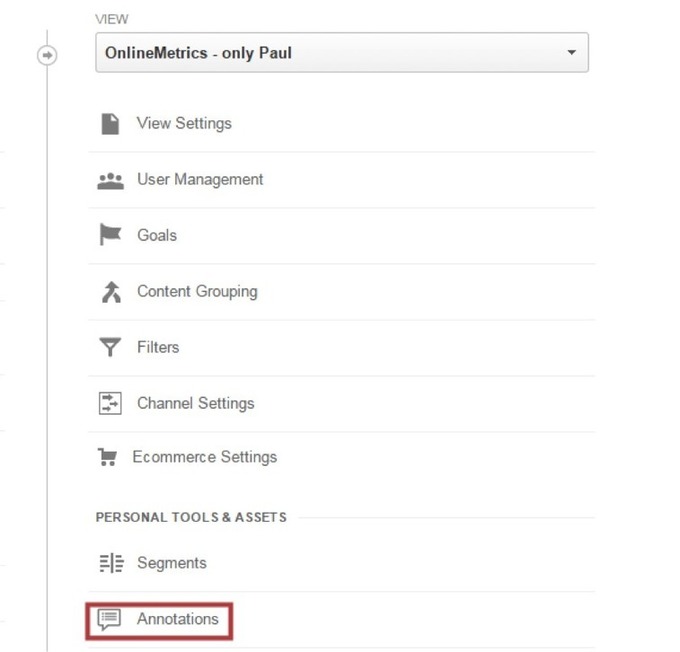Select Channel Settings
The height and width of the screenshot is (652, 680).
196,403
